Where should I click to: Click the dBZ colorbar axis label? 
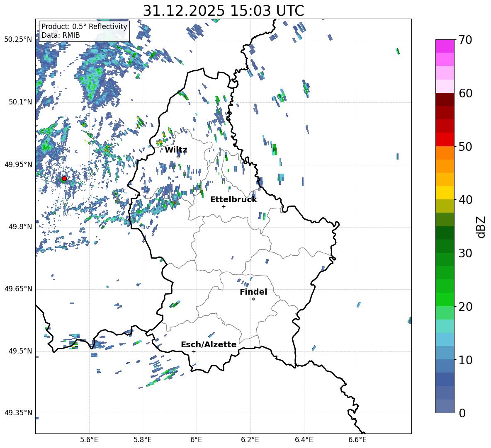[481, 227]
